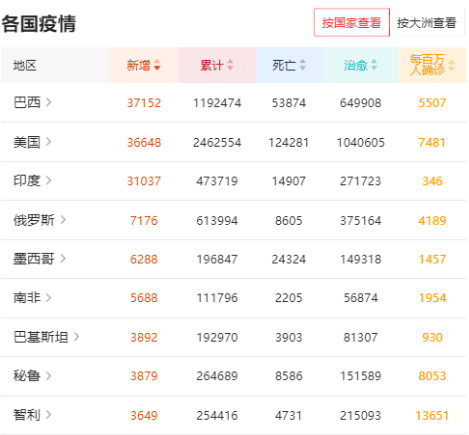This screenshot has width=469, height=435.
Task: Select India per-million value 346
Action: (x=432, y=181)
